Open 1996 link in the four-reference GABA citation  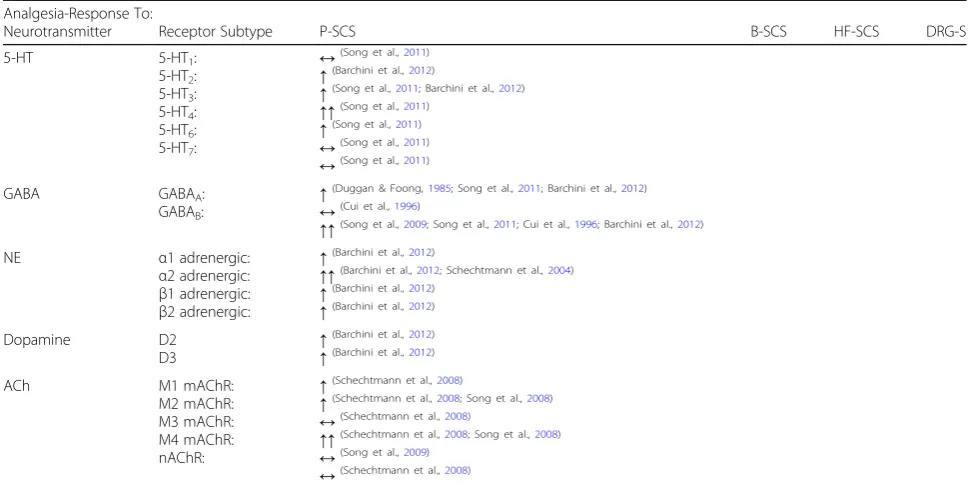(x=586, y=224)
